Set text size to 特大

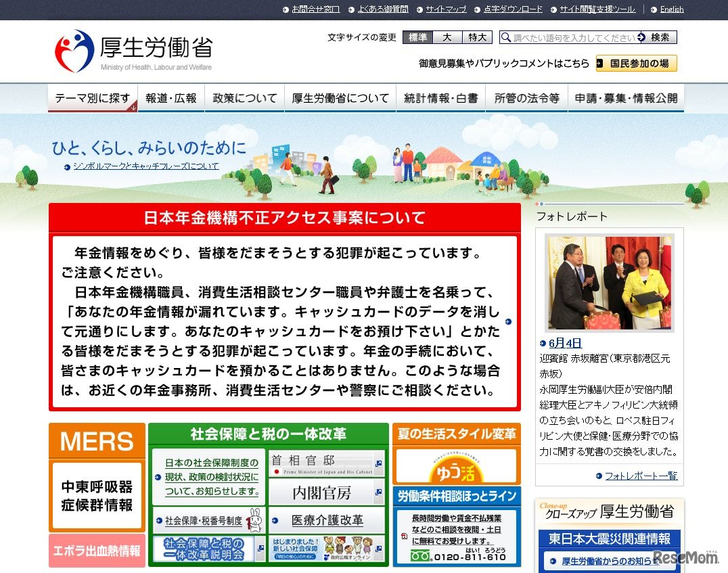[x=477, y=37]
